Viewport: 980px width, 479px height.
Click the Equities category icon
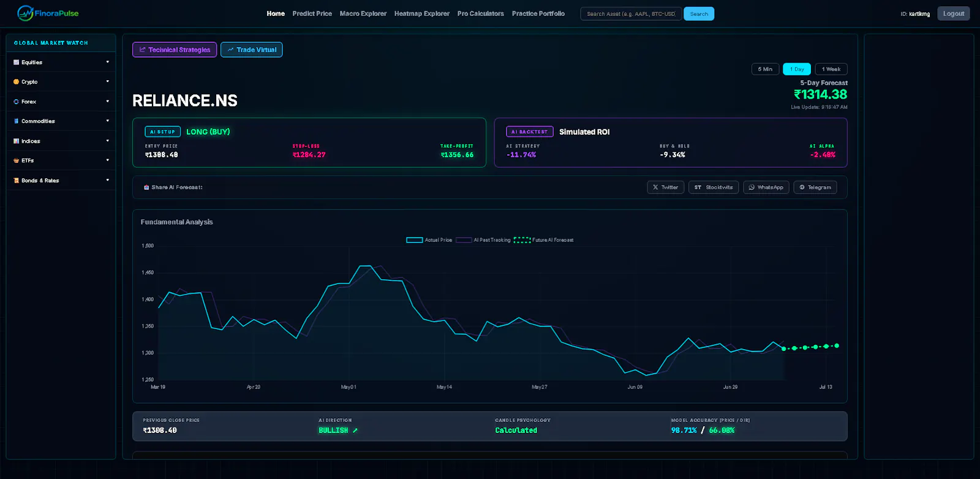click(17, 62)
